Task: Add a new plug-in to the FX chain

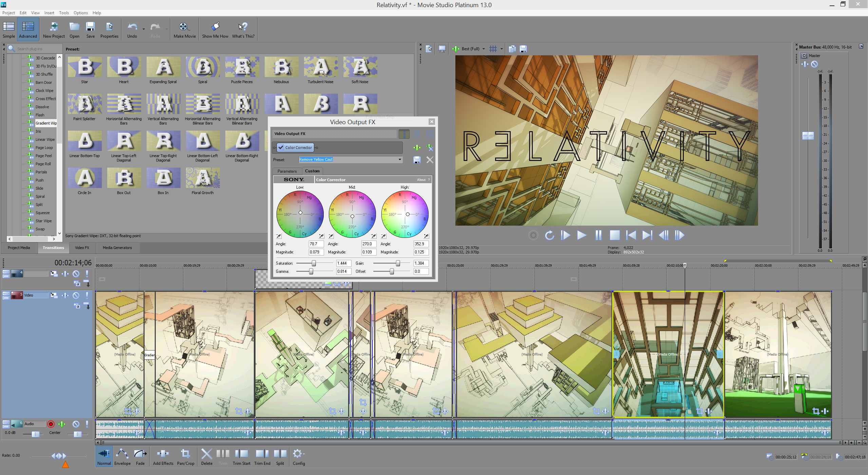Action: tap(416, 148)
